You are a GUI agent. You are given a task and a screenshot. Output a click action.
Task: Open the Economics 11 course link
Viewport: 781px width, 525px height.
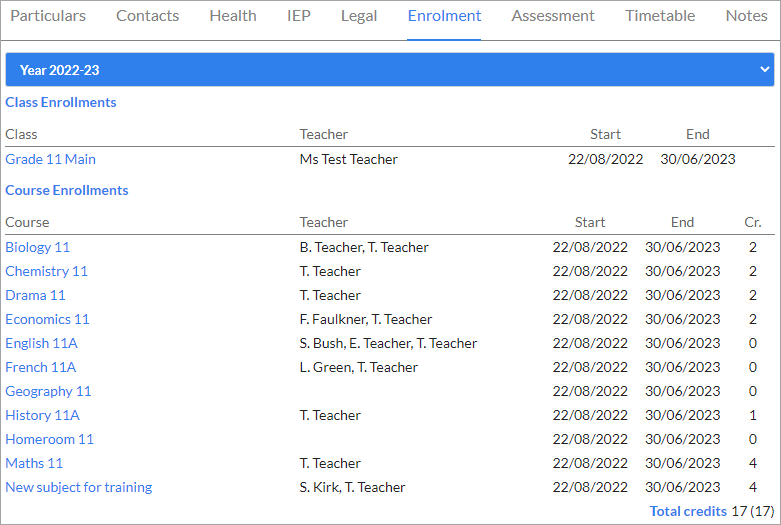pyautogui.click(x=47, y=319)
